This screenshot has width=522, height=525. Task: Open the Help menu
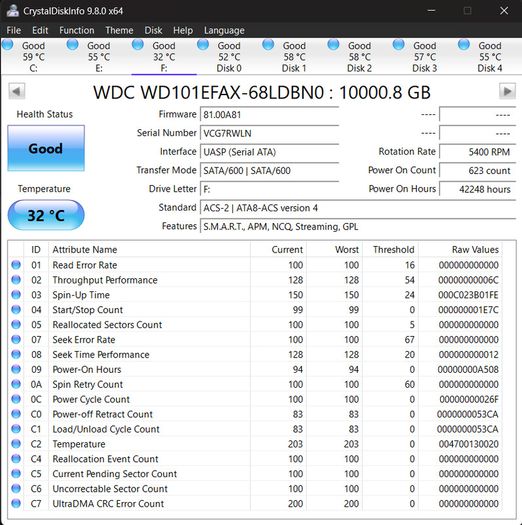183,30
